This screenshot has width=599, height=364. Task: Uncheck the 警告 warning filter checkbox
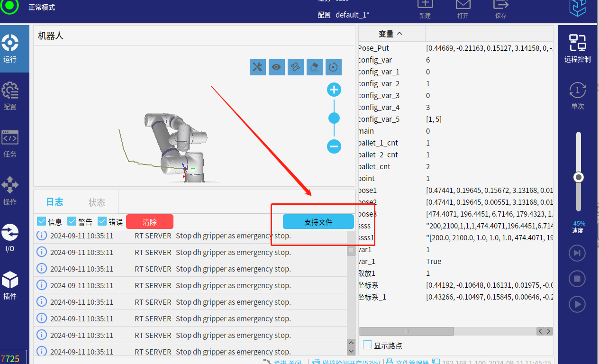(72, 221)
